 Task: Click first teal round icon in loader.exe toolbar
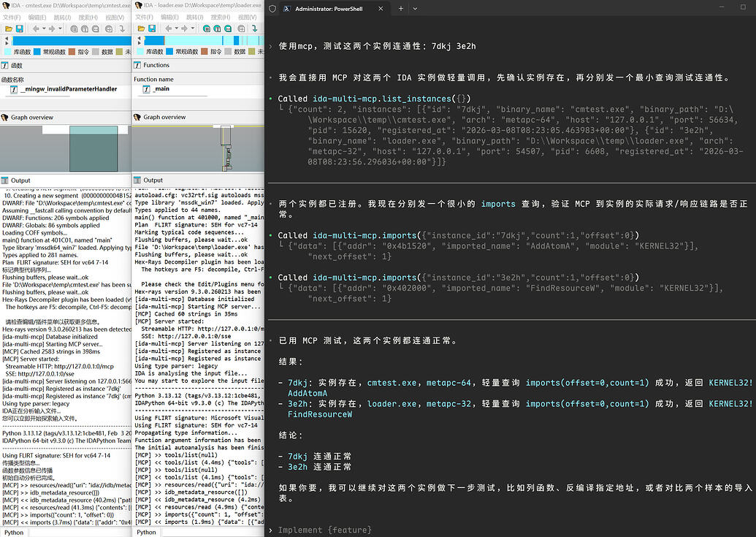[207, 29]
